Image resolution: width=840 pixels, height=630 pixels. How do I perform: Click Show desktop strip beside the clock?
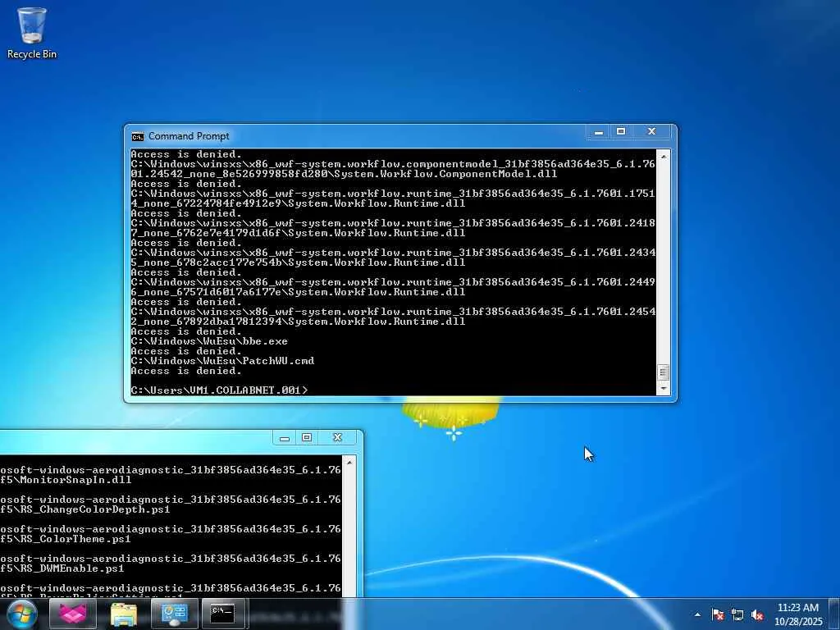pyautogui.click(x=835, y=614)
